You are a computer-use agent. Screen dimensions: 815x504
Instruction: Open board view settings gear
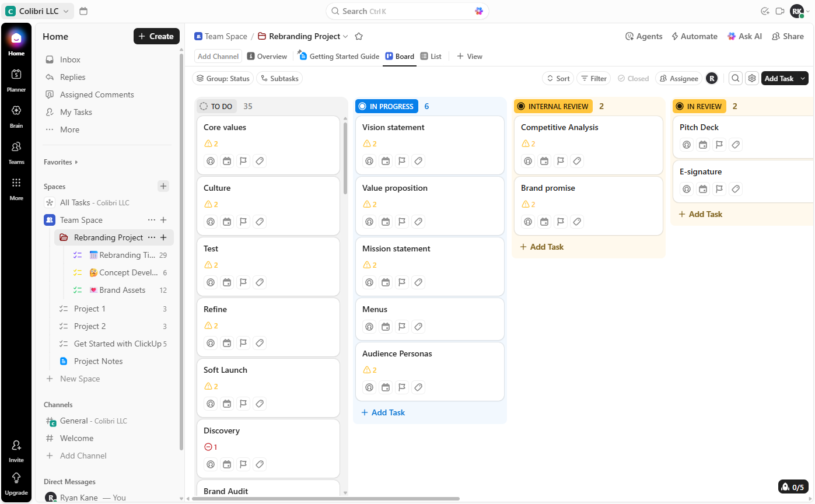751,78
